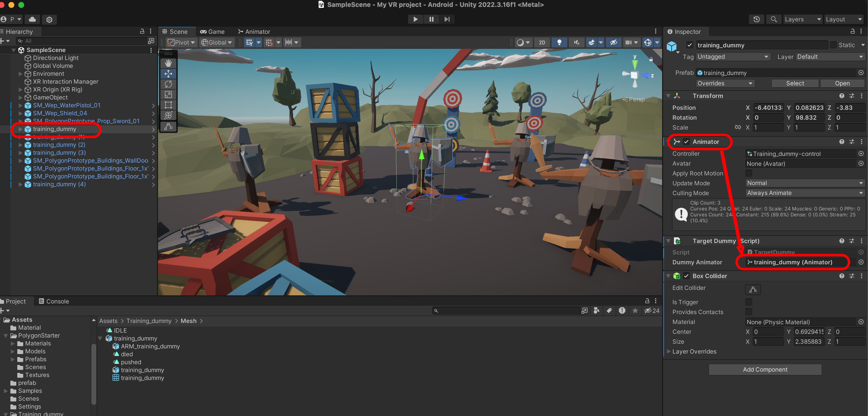Switch to the Console tab

pyautogui.click(x=54, y=302)
